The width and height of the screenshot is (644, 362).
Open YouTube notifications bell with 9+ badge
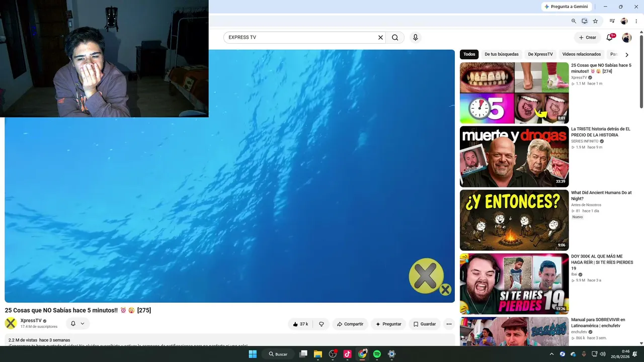click(610, 37)
